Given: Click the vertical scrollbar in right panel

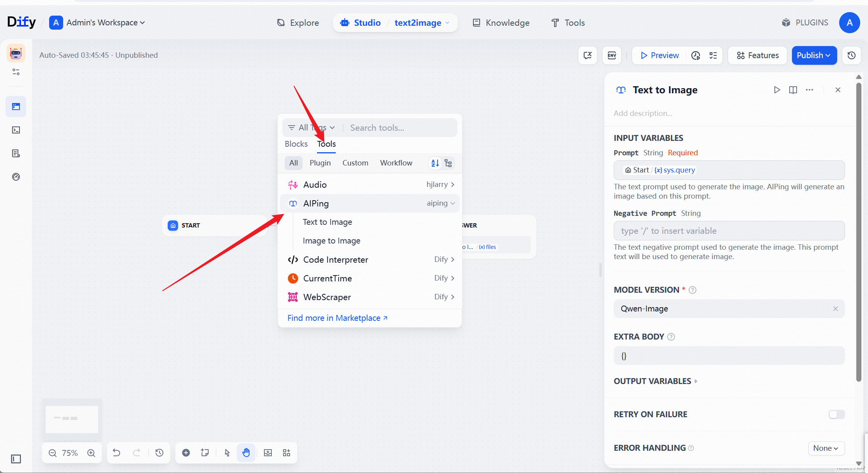Looking at the screenshot, I should pos(858,230).
